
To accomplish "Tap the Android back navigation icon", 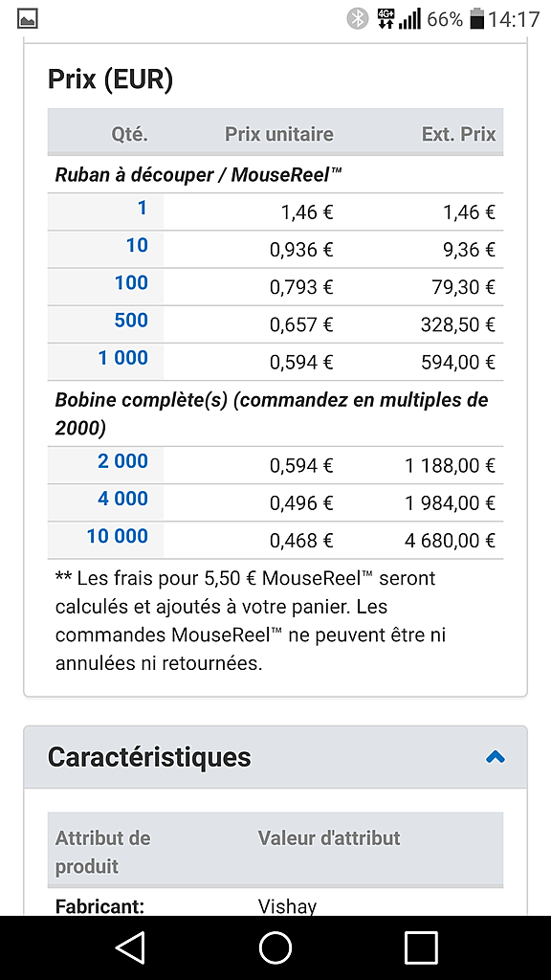I will pos(130,947).
